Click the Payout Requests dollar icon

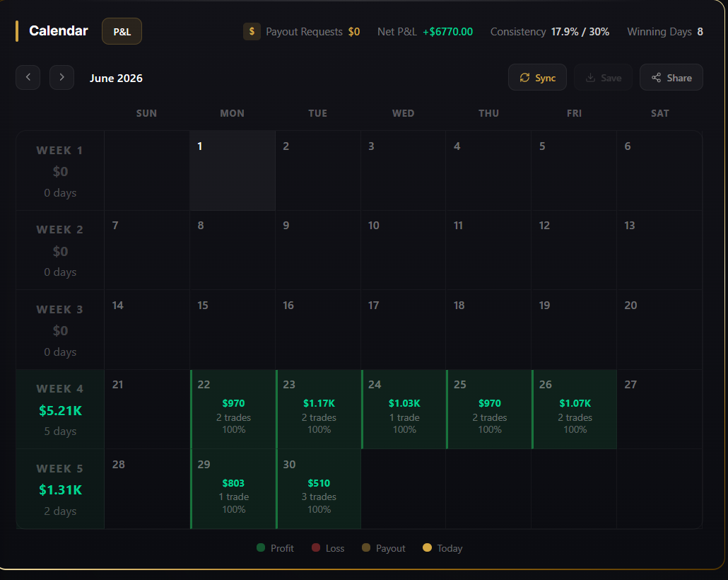(252, 32)
